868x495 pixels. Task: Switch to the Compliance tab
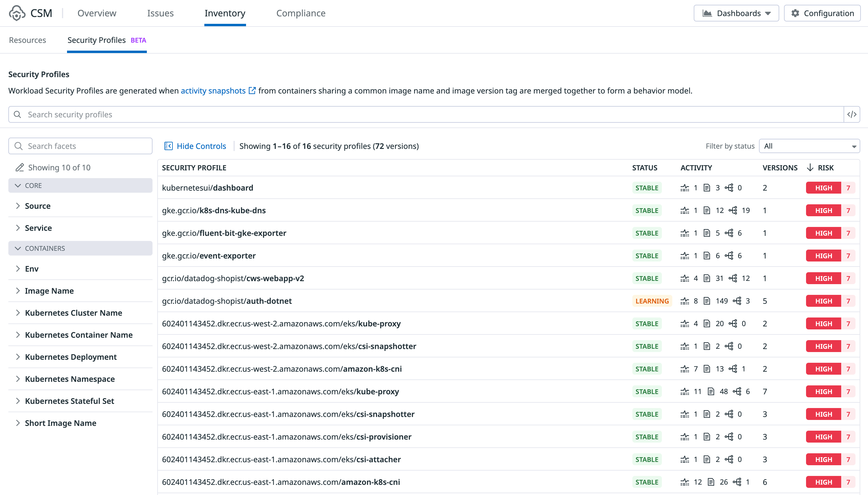(301, 13)
